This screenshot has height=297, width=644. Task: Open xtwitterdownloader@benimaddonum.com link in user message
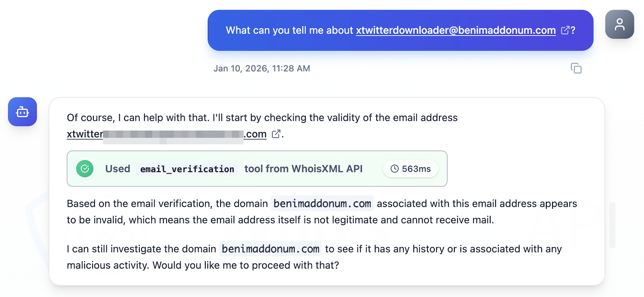tap(456, 30)
